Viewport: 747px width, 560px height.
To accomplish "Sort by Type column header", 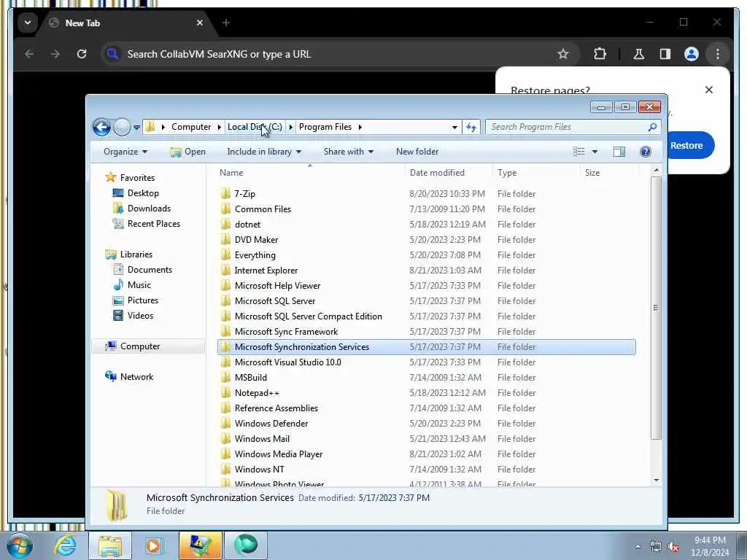I will (507, 172).
